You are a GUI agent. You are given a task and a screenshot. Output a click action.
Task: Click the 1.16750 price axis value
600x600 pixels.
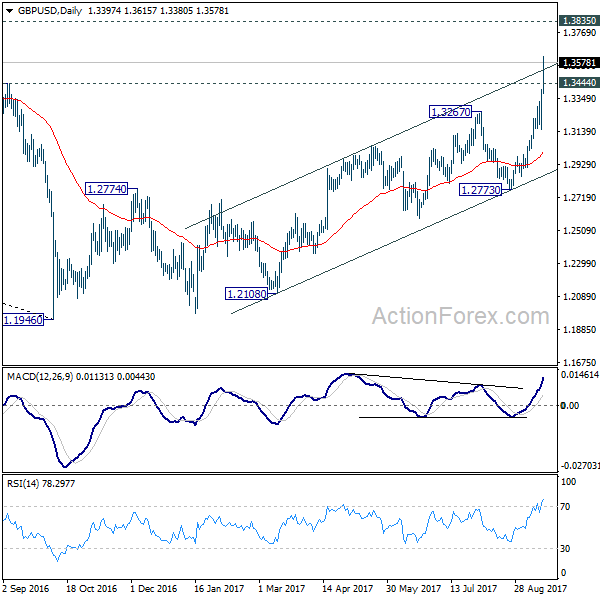pyautogui.click(x=579, y=362)
